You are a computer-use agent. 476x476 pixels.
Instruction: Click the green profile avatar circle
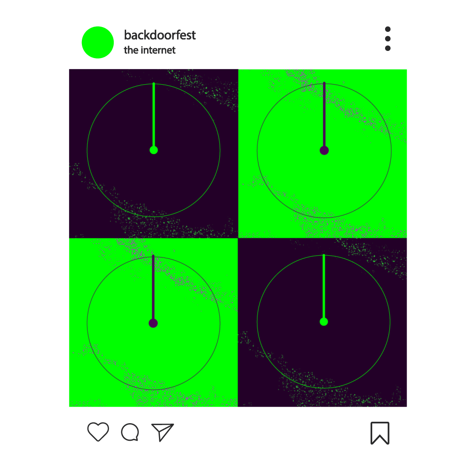pyautogui.click(x=98, y=42)
